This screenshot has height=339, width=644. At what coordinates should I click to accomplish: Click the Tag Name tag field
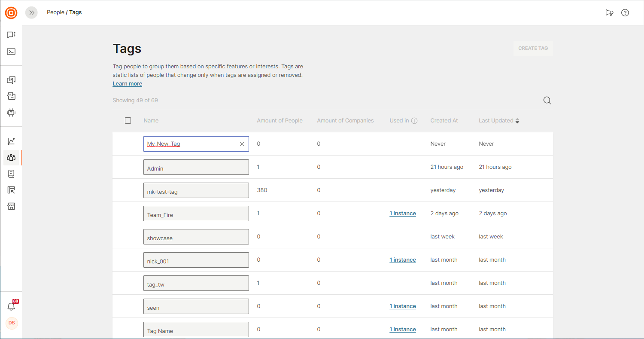(x=196, y=330)
